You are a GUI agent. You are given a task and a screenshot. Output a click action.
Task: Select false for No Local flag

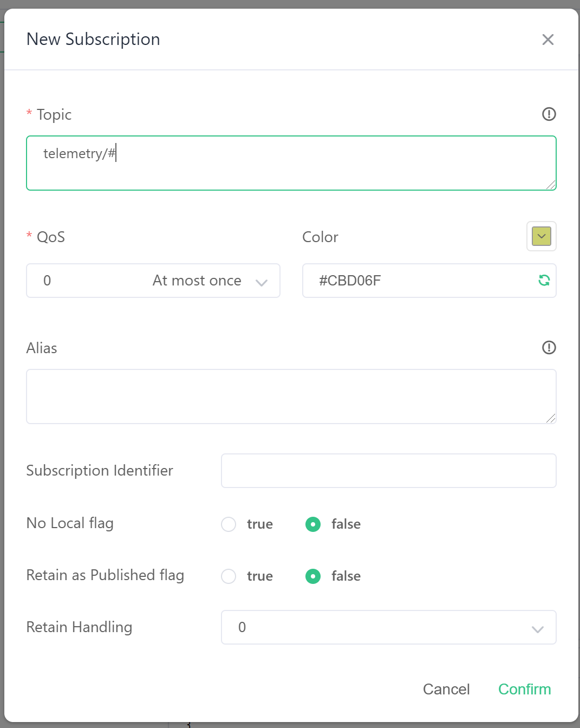(313, 524)
